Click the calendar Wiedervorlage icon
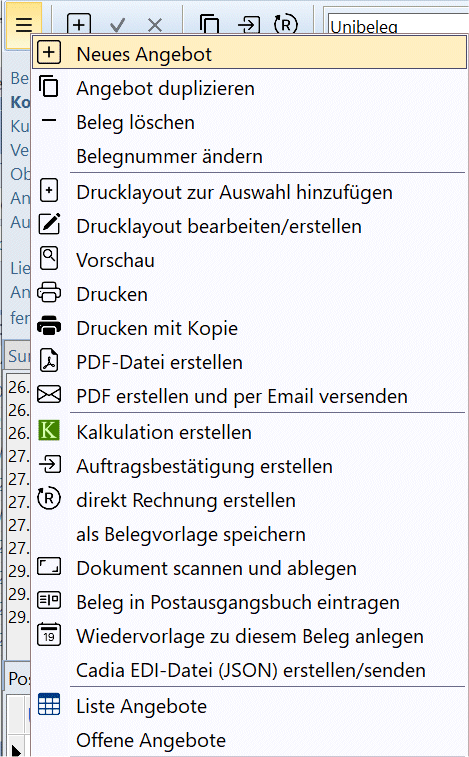Screen dimensions: 469x757 pyautogui.click(x=49, y=635)
